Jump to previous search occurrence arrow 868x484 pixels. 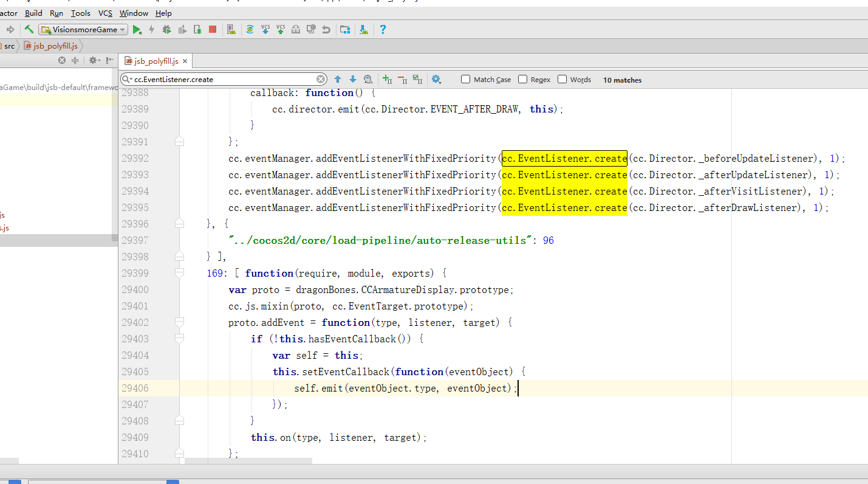(338, 79)
